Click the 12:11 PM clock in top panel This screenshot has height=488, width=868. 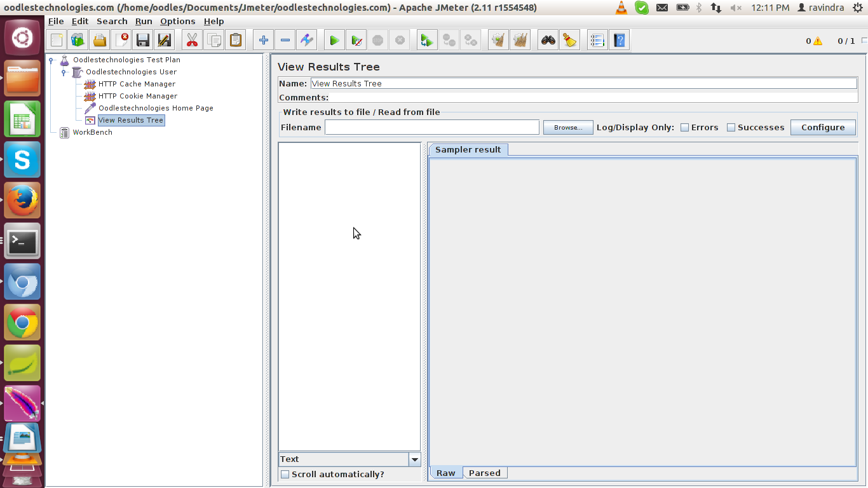(770, 8)
